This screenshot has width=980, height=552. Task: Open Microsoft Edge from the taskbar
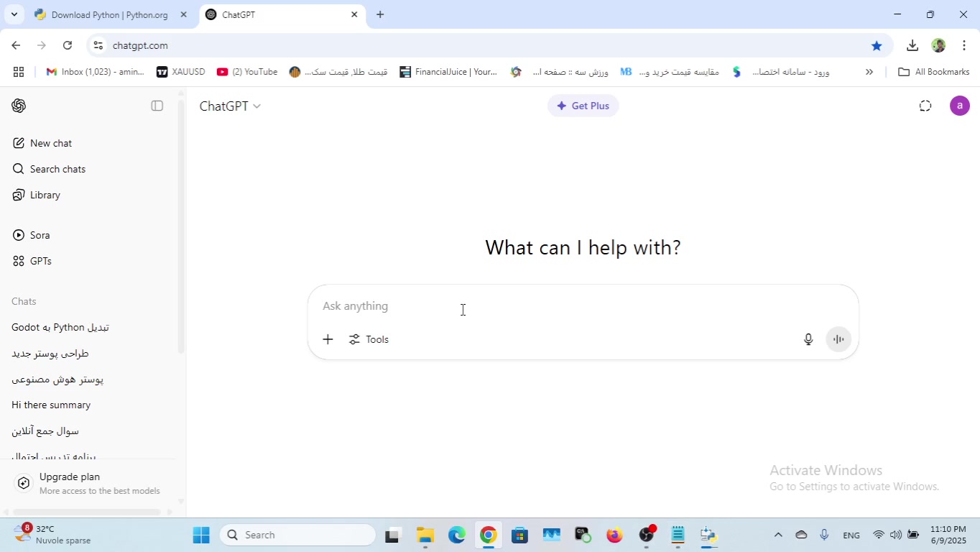(x=457, y=535)
